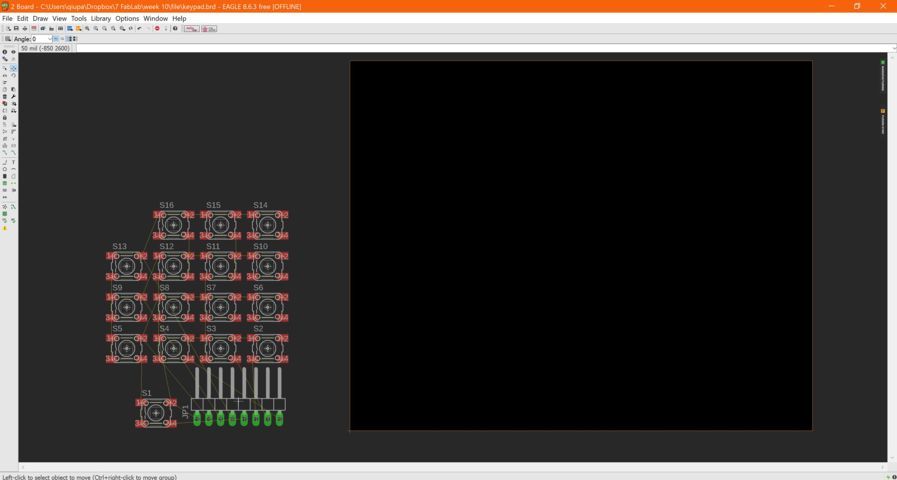Click the Print icon in toolbar
Screen dimensions: 897x480
click(25, 29)
